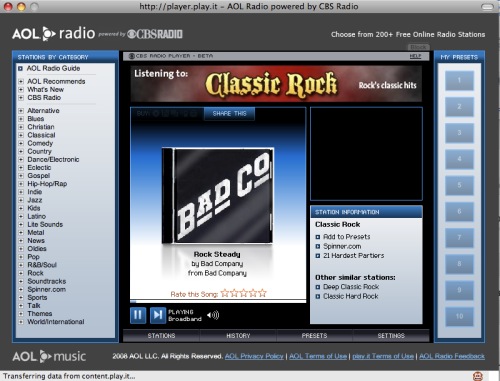
Task: Expand the What's New category
Action: tap(21, 90)
